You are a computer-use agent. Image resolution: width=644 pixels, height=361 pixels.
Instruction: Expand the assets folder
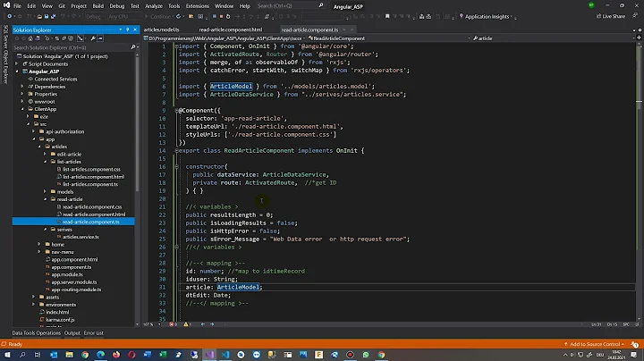[34, 297]
